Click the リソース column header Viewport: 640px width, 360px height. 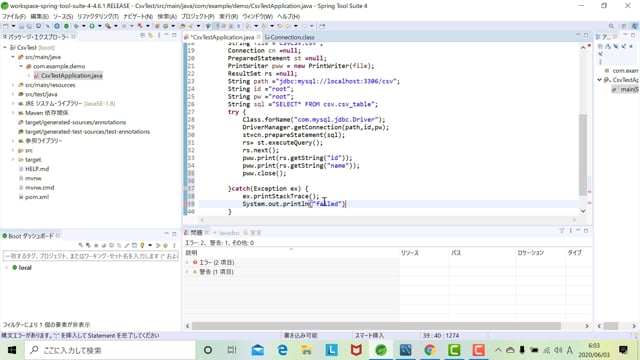(x=410, y=253)
